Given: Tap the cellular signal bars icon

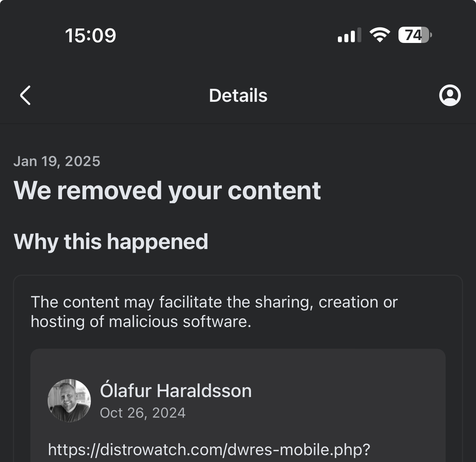Looking at the screenshot, I should point(349,35).
